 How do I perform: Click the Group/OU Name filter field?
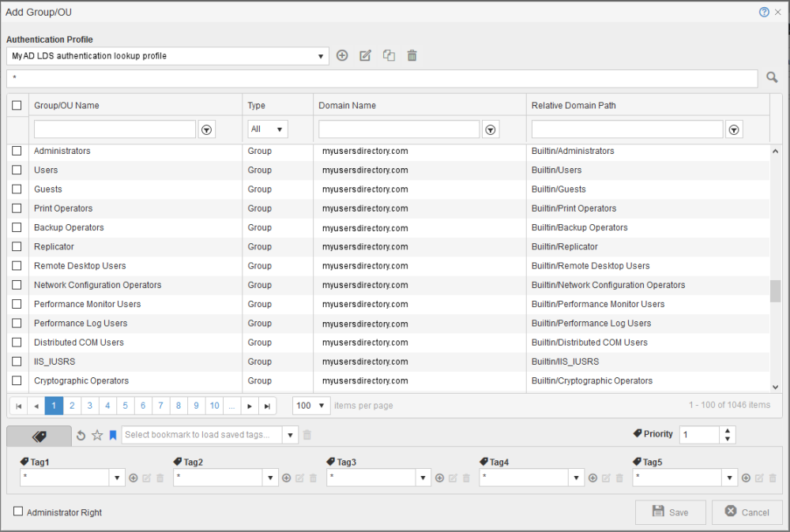tap(115, 129)
